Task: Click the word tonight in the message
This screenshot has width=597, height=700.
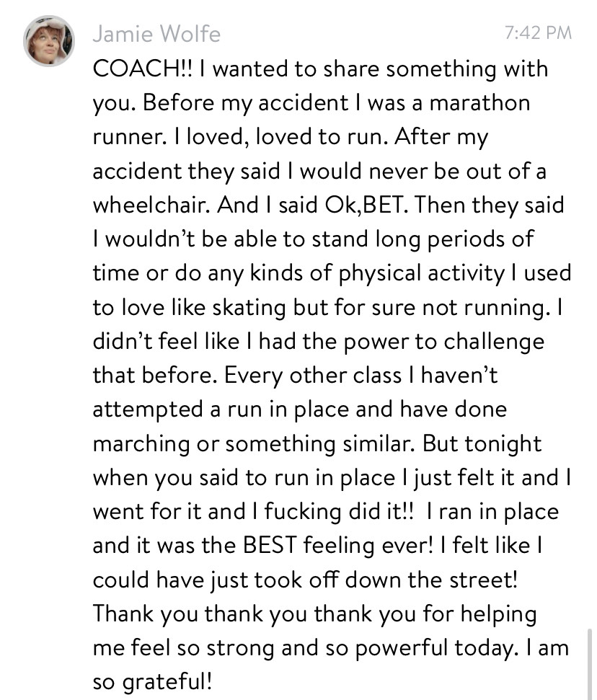Action: 503,444
